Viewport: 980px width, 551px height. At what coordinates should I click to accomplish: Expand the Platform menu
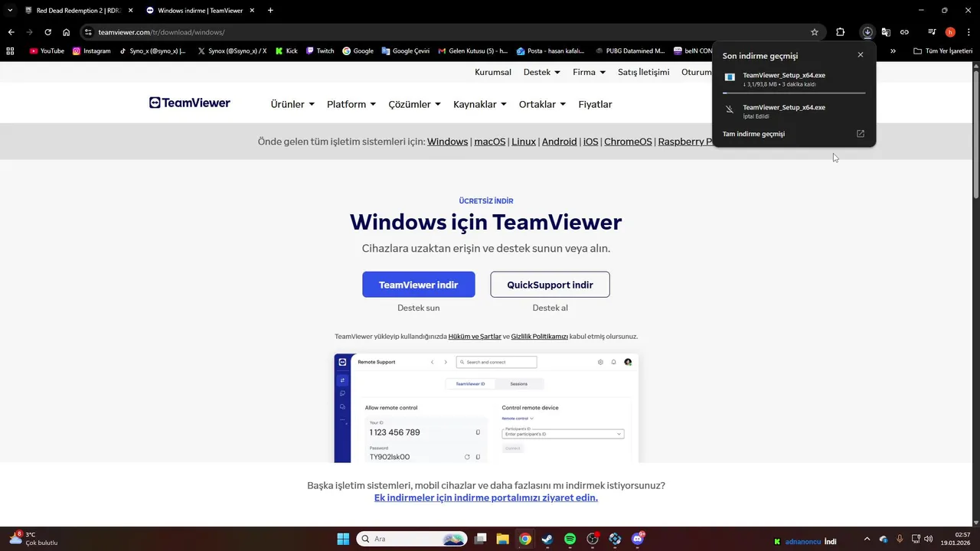pos(351,104)
